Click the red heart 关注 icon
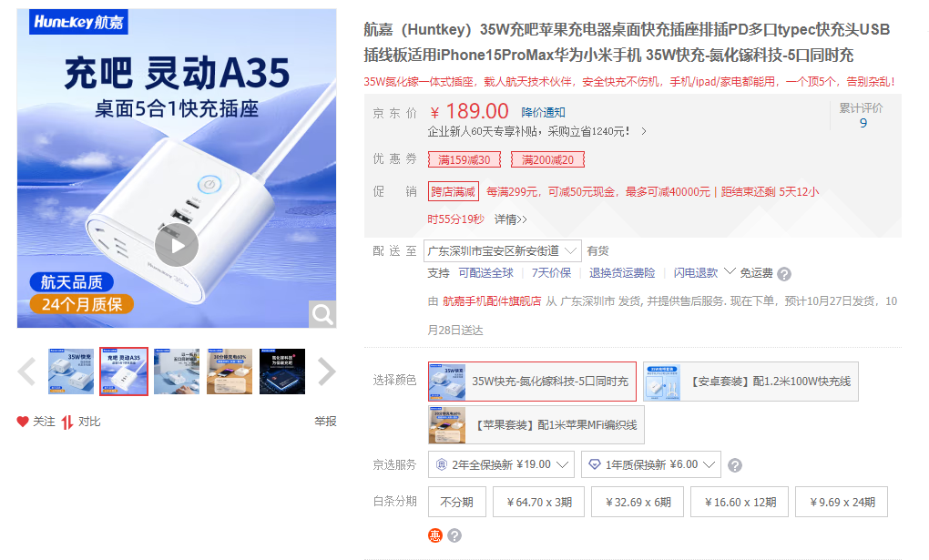This screenshot has height=560, width=929. point(23,422)
